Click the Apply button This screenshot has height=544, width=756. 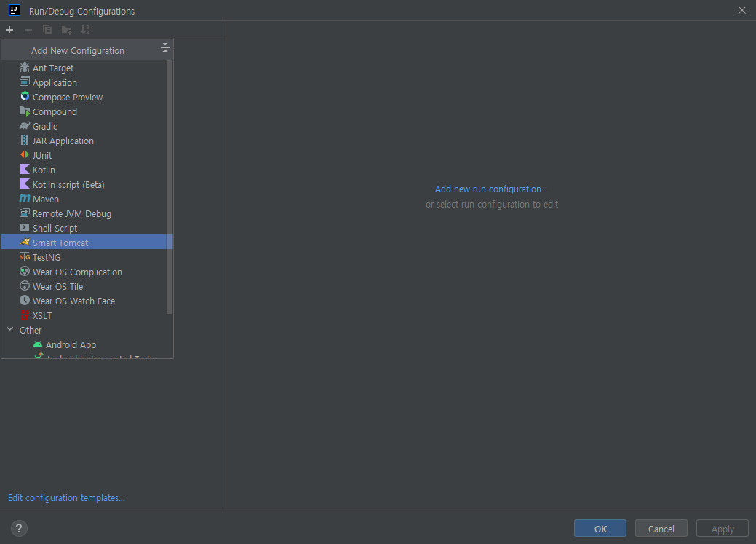pos(723,529)
